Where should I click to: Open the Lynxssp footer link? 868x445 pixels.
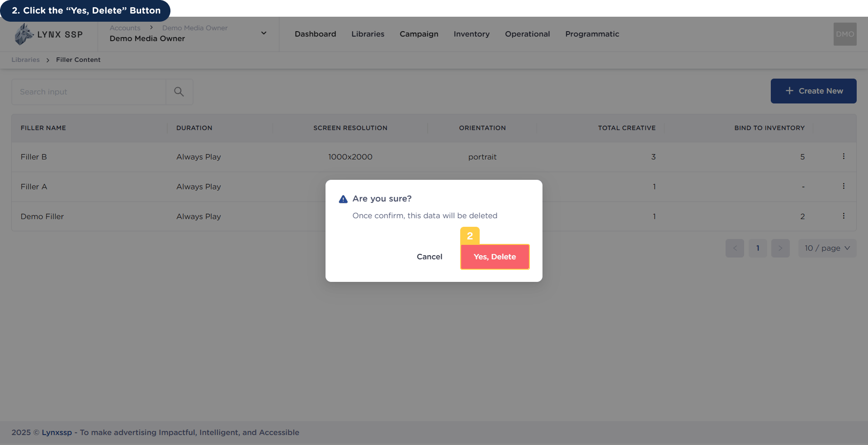(57, 432)
